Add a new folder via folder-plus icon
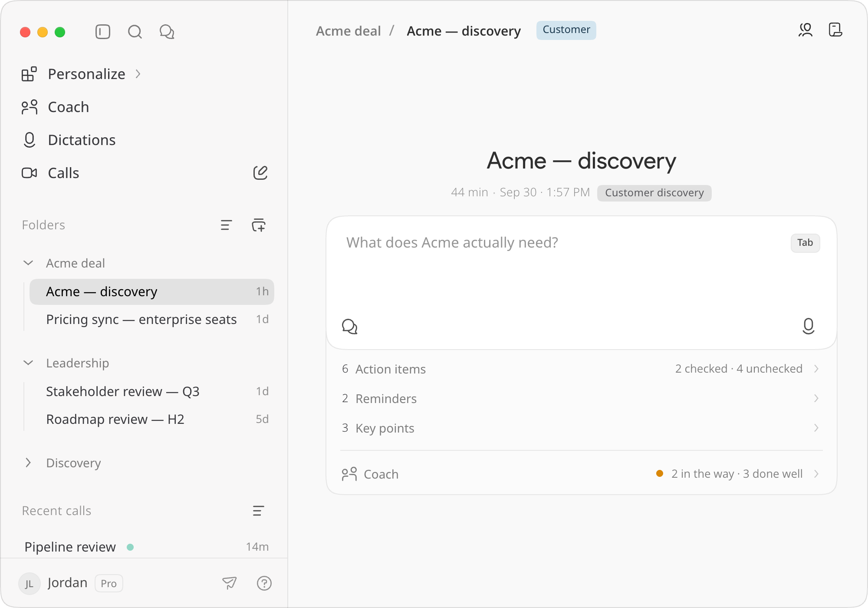Image resolution: width=868 pixels, height=608 pixels. pos(259,225)
